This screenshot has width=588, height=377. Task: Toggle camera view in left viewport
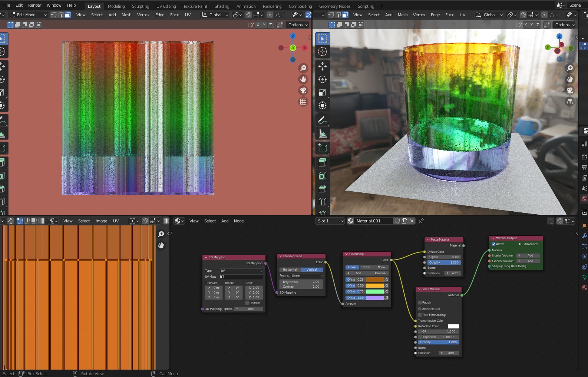(303, 90)
